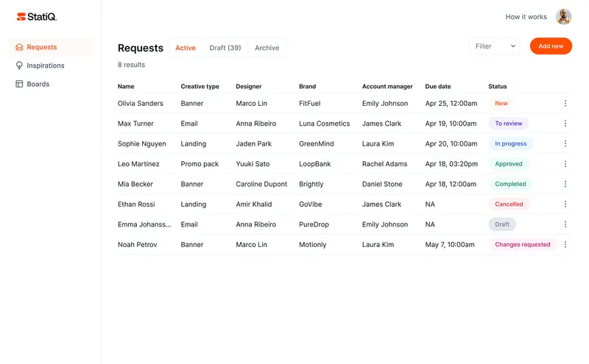Click the StatiQ logo icon
Image resolution: width=589 pixels, height=364 pixels.
tap(21, 17)
